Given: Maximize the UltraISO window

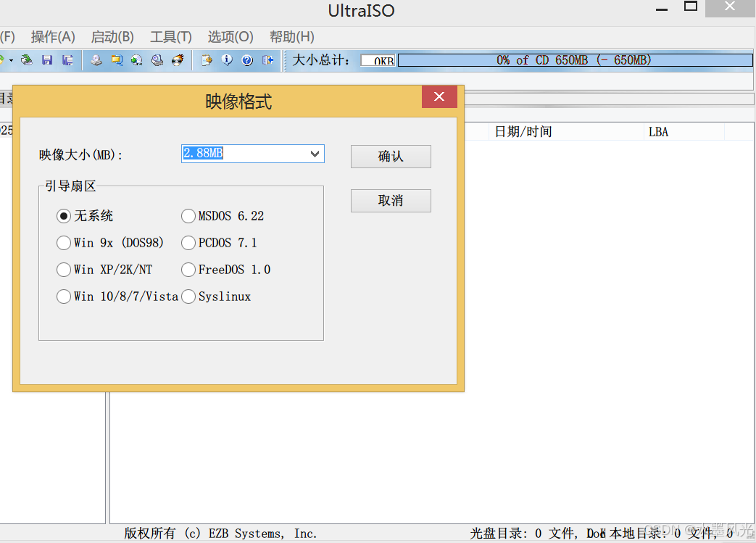Looking at the screenshot, I should [691, 7].
